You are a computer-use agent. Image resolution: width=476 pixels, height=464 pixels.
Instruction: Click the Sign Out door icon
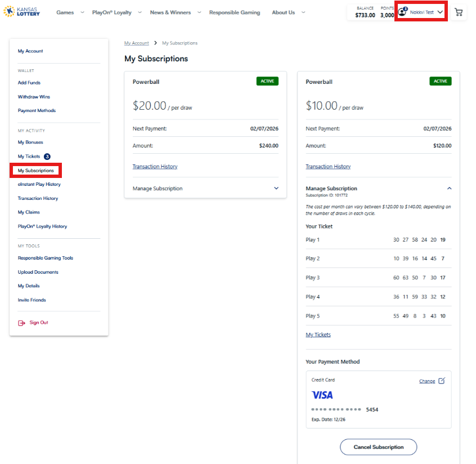21,323
